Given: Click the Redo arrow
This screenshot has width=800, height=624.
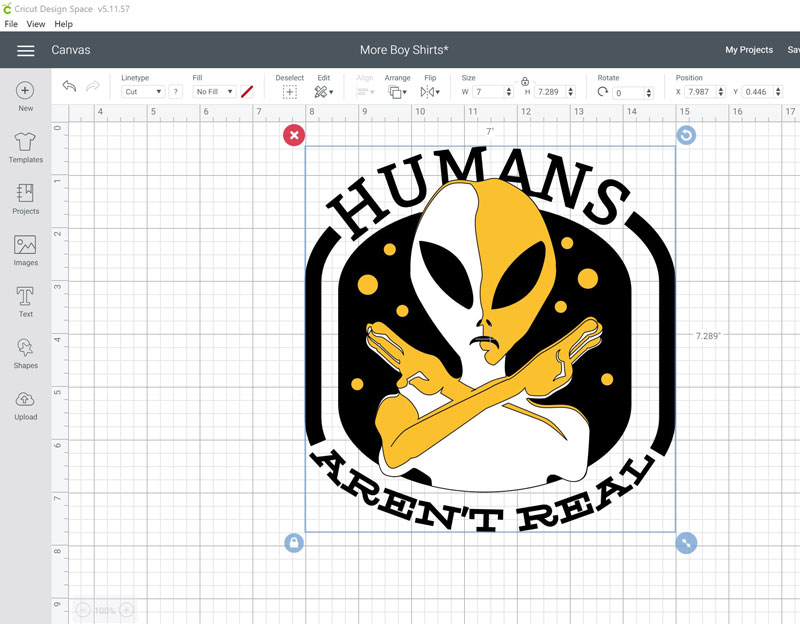Looking at the screenshot, I should coord(93,86).
